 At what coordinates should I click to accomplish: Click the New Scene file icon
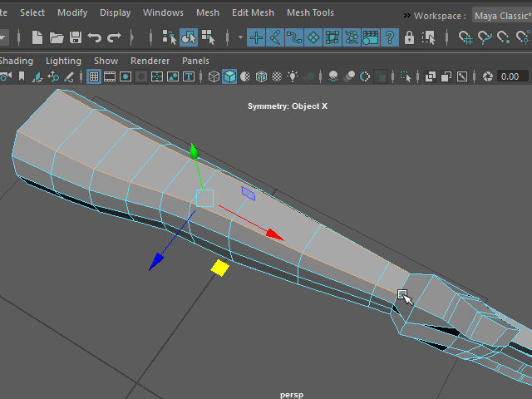pos(37,37)
